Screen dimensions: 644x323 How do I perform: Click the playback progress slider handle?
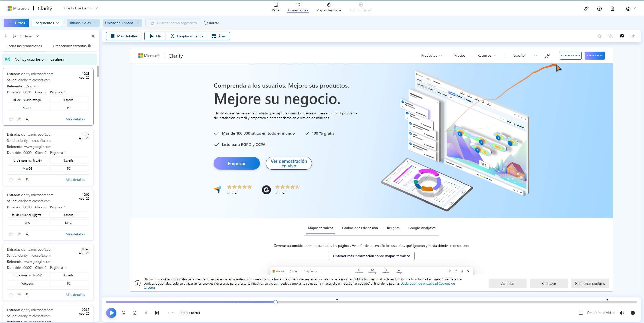point(276,302)
